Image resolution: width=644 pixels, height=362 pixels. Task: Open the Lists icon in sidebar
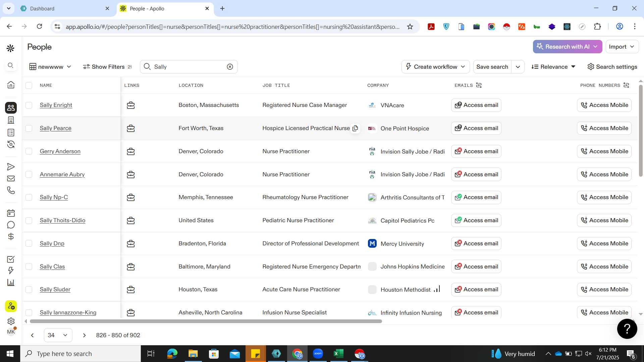(11, 133)
